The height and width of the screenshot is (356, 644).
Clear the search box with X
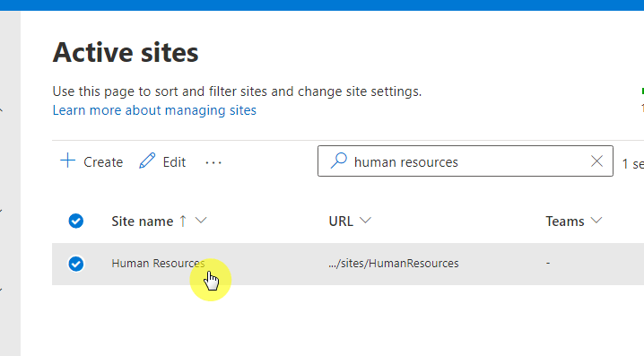click(x=596, y=161)
